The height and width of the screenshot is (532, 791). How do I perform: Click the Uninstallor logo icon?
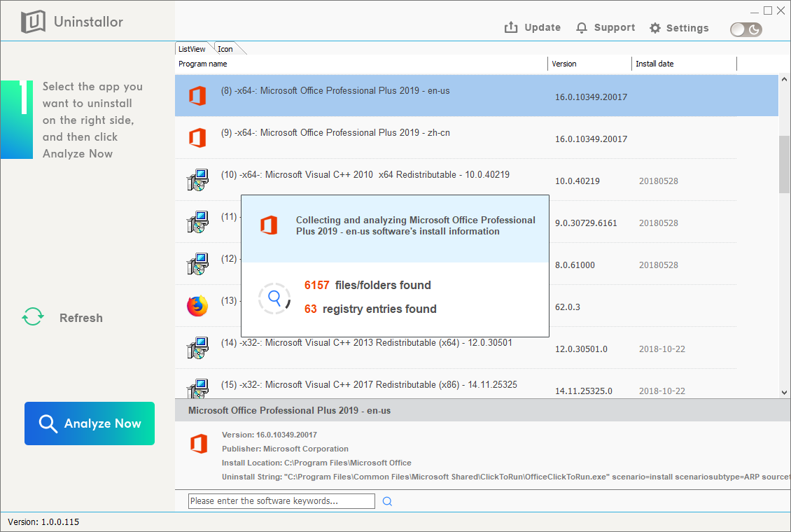33,22
